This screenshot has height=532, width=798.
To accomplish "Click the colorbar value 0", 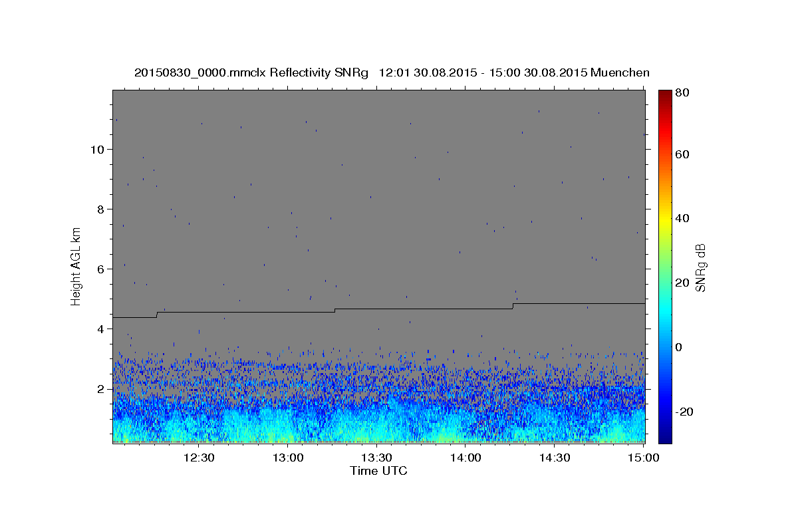I will [679, 347].
